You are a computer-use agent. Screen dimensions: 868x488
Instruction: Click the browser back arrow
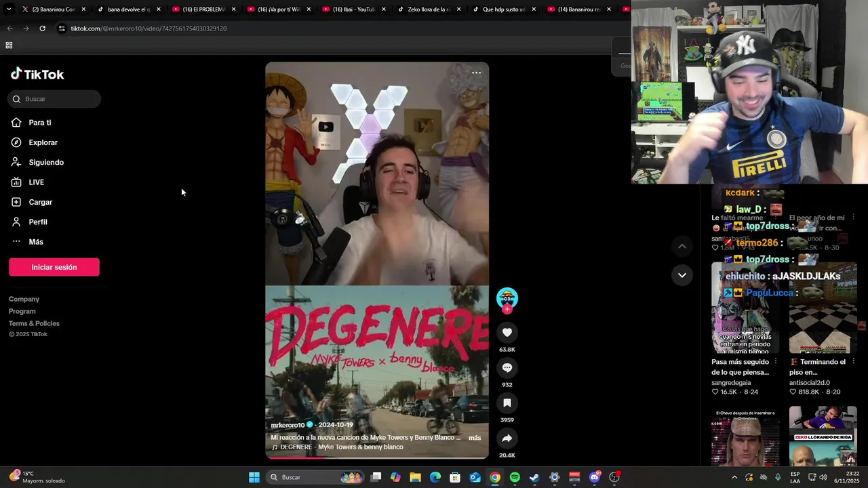point(9,28)
